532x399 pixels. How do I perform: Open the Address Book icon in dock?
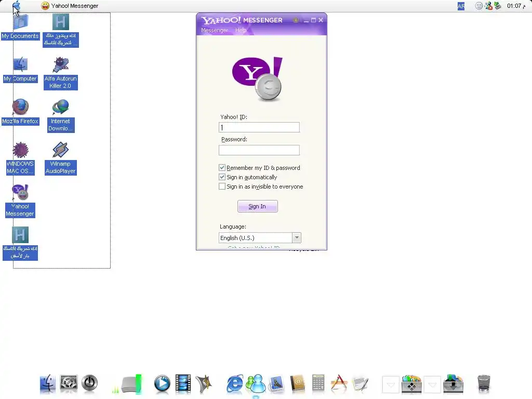(x=298, y=384)
